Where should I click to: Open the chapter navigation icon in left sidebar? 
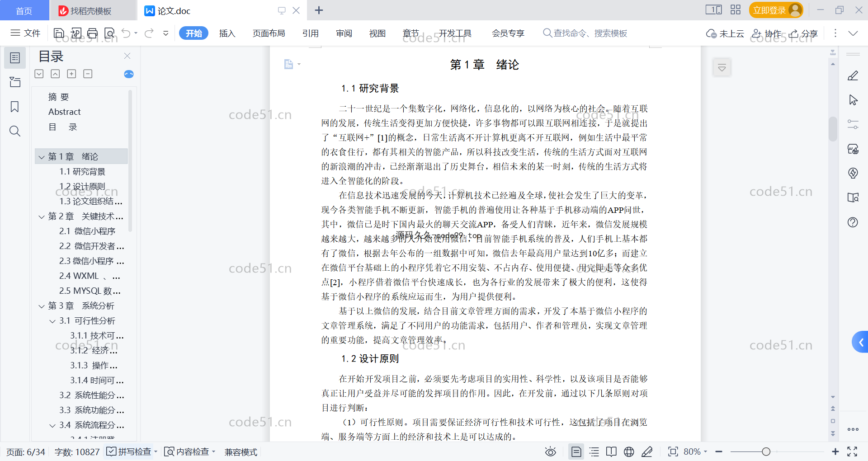(15, 82)
